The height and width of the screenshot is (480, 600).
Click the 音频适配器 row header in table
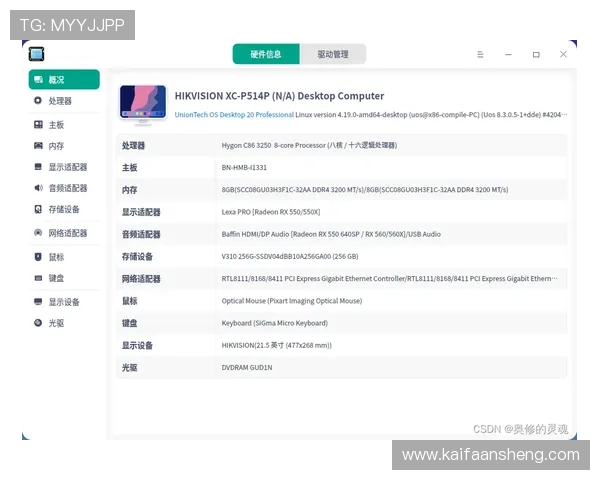pyautogui.click(x=141, y=234)
